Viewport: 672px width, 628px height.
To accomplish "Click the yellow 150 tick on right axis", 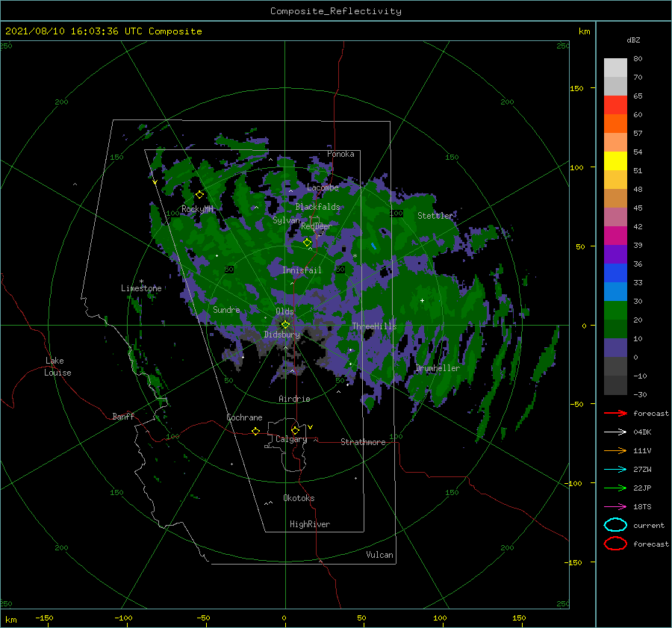I will click(576, 88).
